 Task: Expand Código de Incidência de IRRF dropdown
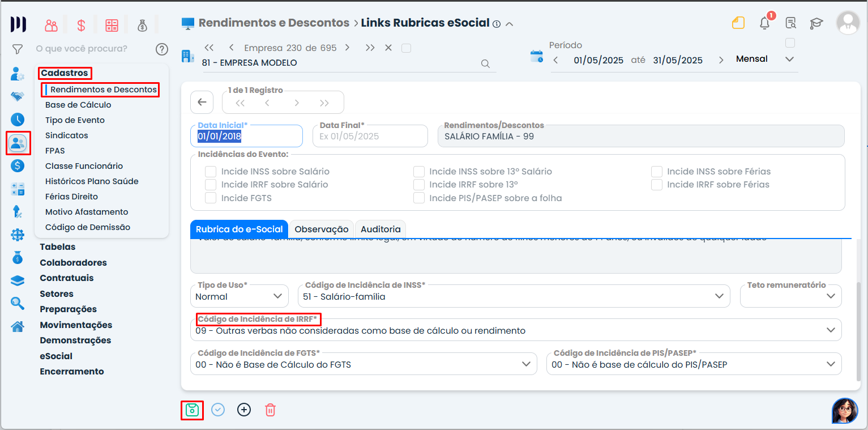[x=516, y=330]
